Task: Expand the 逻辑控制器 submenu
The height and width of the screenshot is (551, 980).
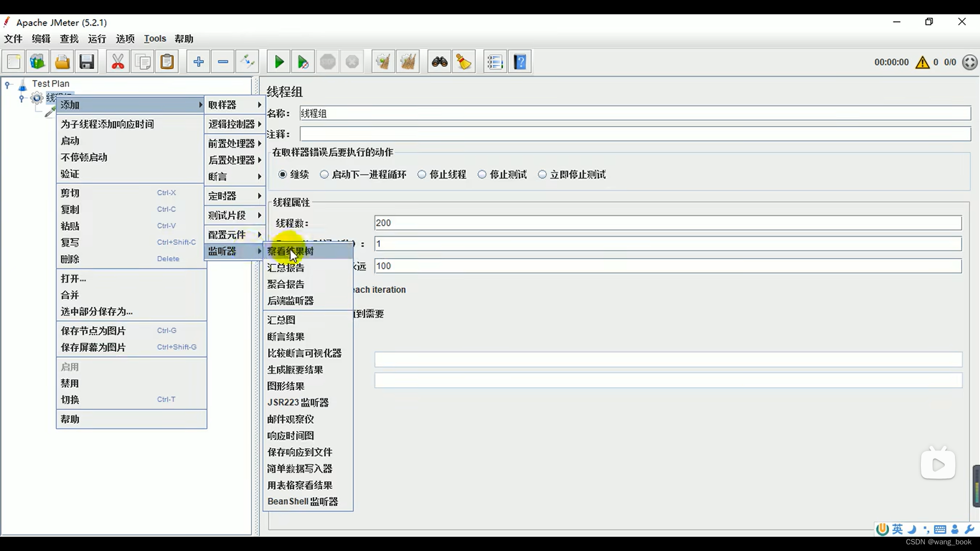Action: click(x=234, y=124)
